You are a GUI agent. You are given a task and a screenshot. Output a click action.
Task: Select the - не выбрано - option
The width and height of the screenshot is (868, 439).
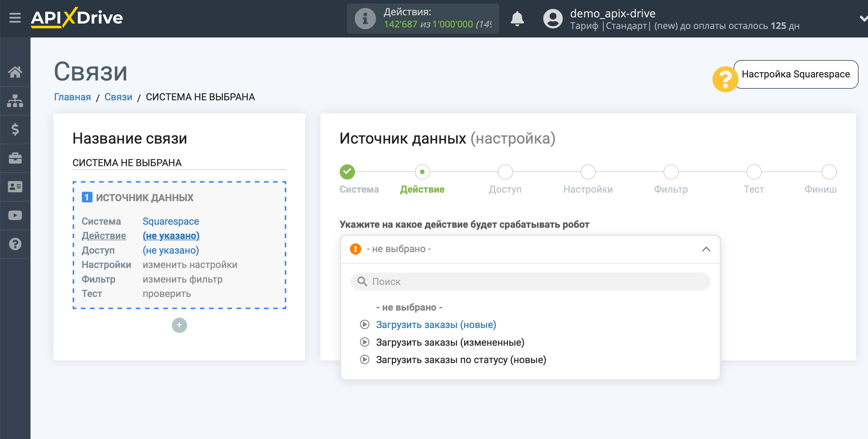point(409,307)
